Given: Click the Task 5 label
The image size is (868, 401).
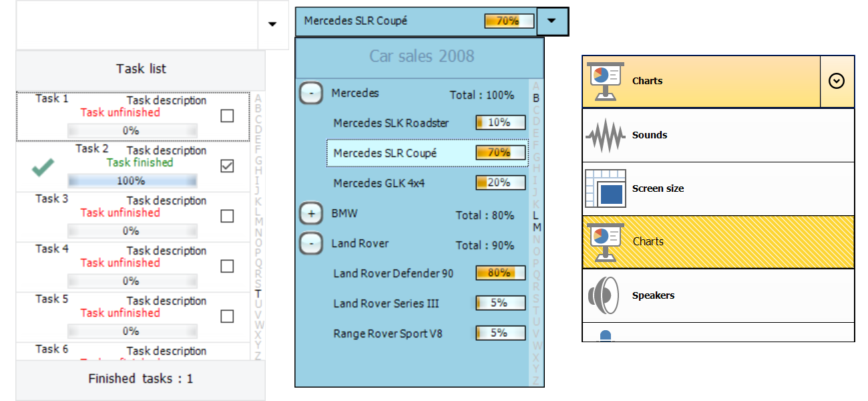Looking at the screenshot, I should pyautogui.click(x=52, y=299).
